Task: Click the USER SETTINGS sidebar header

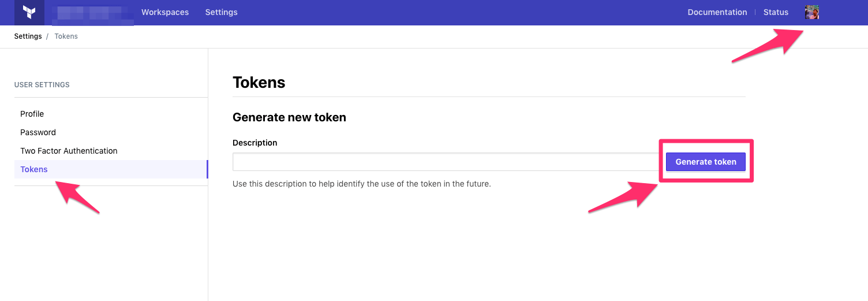Action: coord(42,85)
